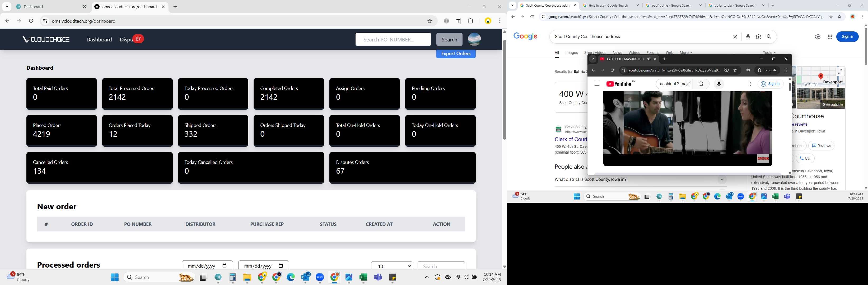Clear the Google search query with the X
Screen dimensions: 868x285
(x=735, y=37)
